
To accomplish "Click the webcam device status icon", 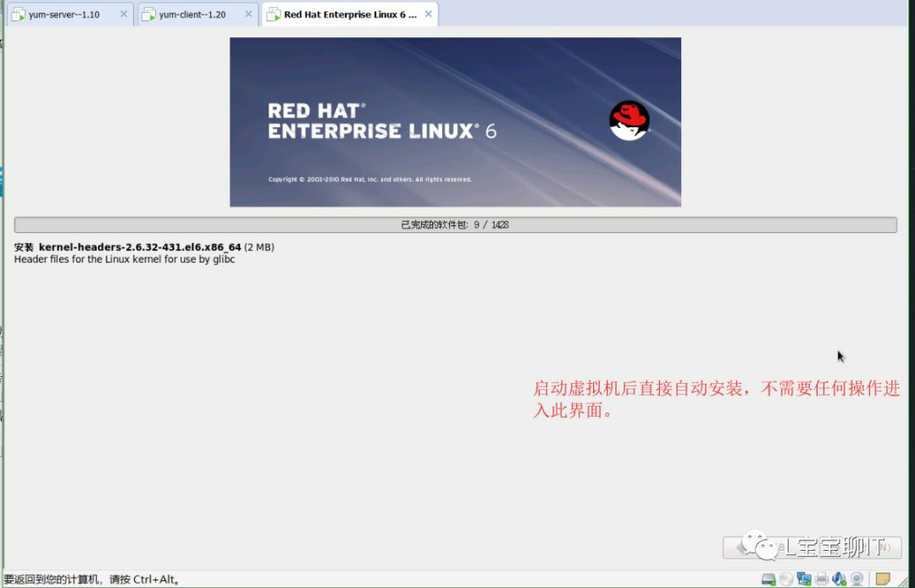I will click(857, 578).
